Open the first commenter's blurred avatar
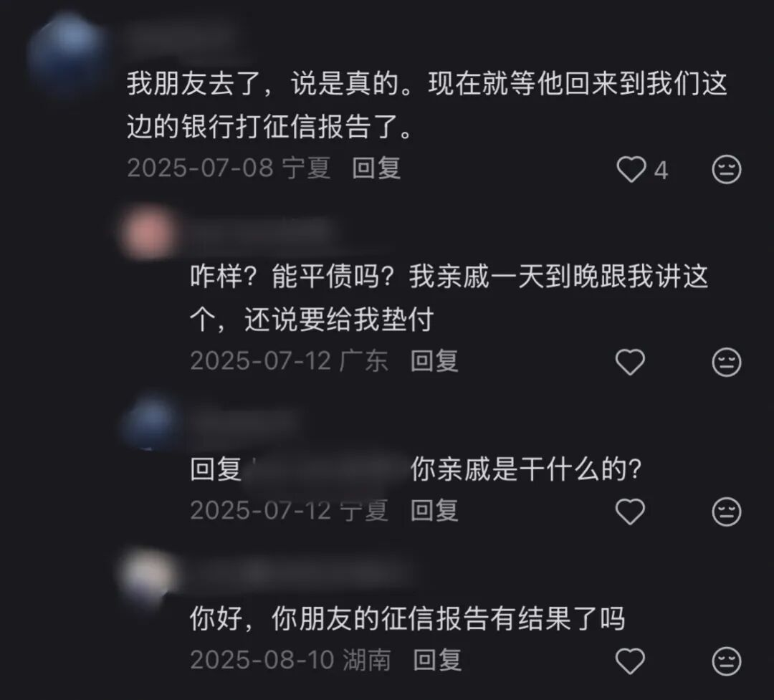Image resolution: width=774 pixels, height=700 pixels. coord(67,54)
